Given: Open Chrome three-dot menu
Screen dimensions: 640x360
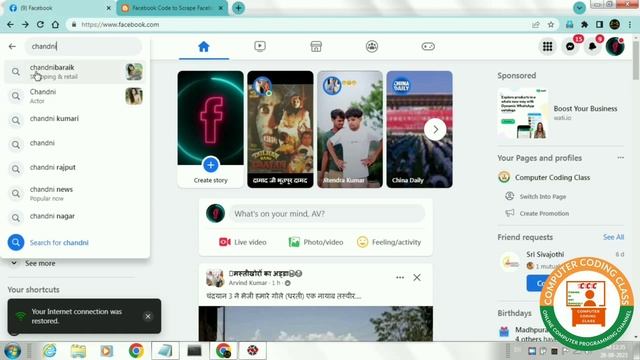Looking at the screenshot, I should 630,24.
